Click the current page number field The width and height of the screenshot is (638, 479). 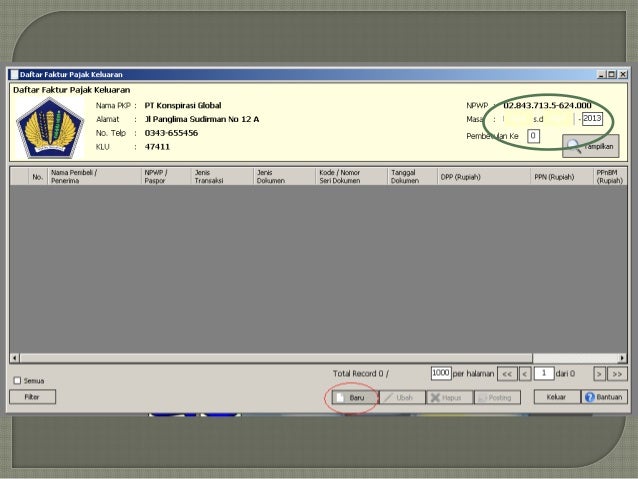pyautogui.click(x=542, y=373)
